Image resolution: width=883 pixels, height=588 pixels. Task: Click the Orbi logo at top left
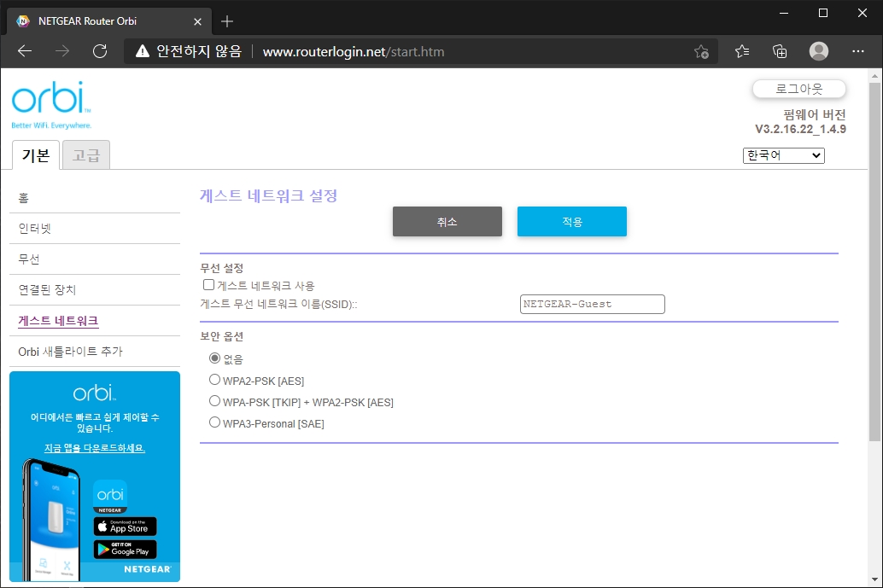[50, 105]
